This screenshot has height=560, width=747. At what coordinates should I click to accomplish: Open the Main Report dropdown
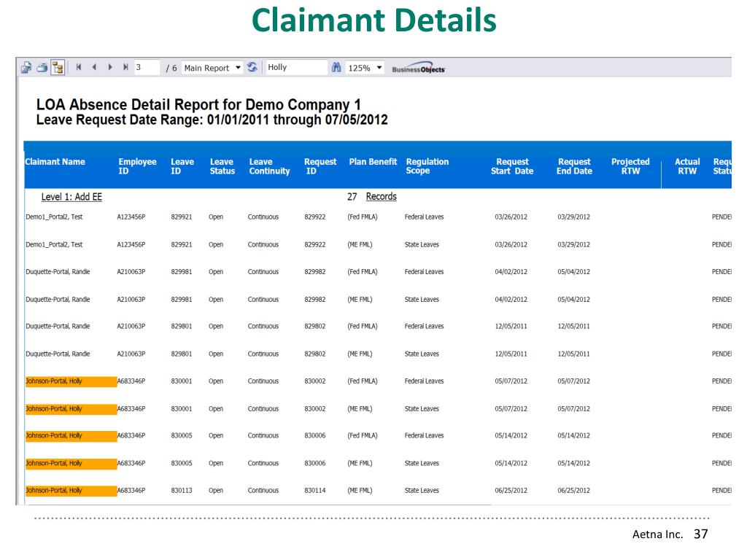(212, 68)
